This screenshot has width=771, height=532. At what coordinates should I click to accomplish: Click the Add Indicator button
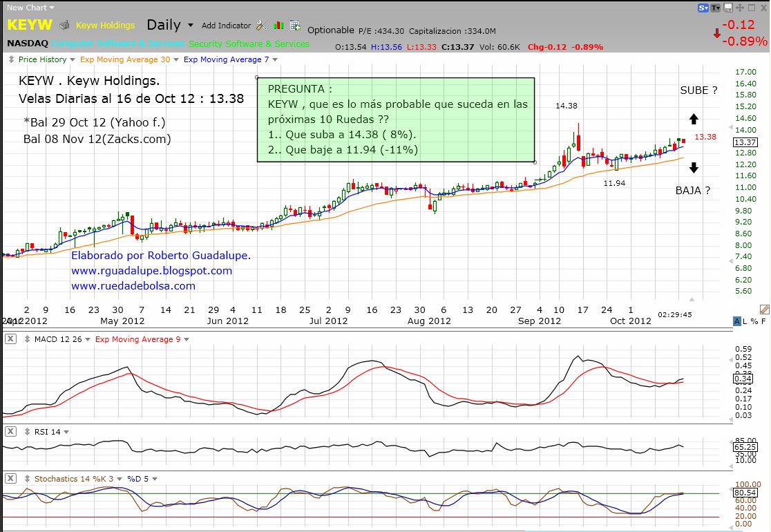[x=226, y=26]
